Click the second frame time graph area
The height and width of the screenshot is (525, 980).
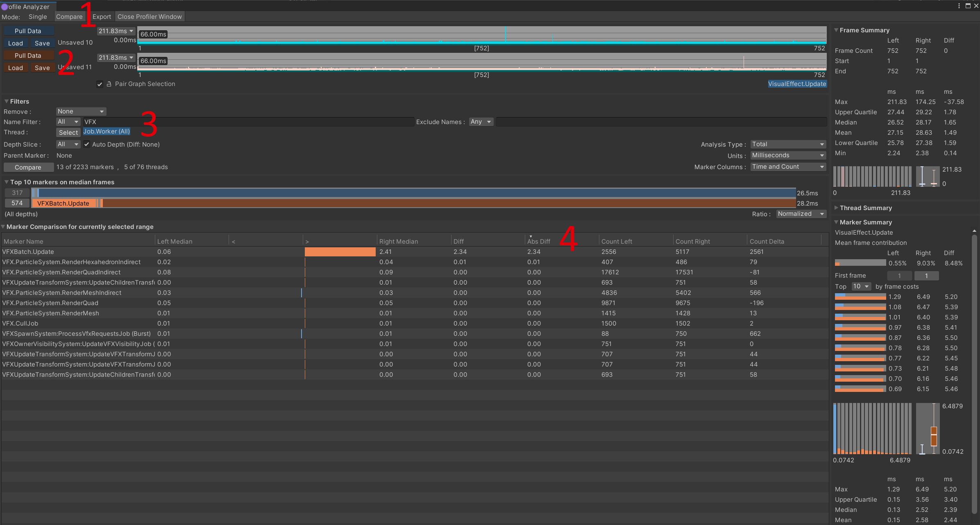[482, 62]
